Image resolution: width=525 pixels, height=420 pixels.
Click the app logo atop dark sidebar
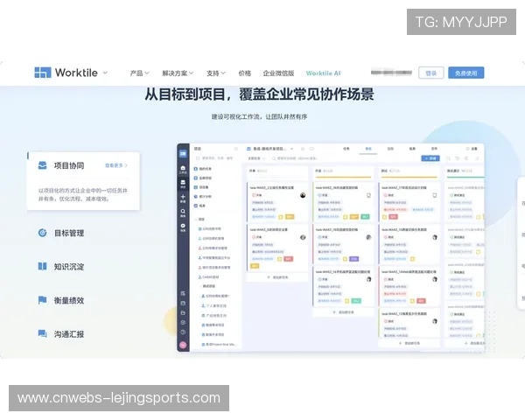point(183,154)
